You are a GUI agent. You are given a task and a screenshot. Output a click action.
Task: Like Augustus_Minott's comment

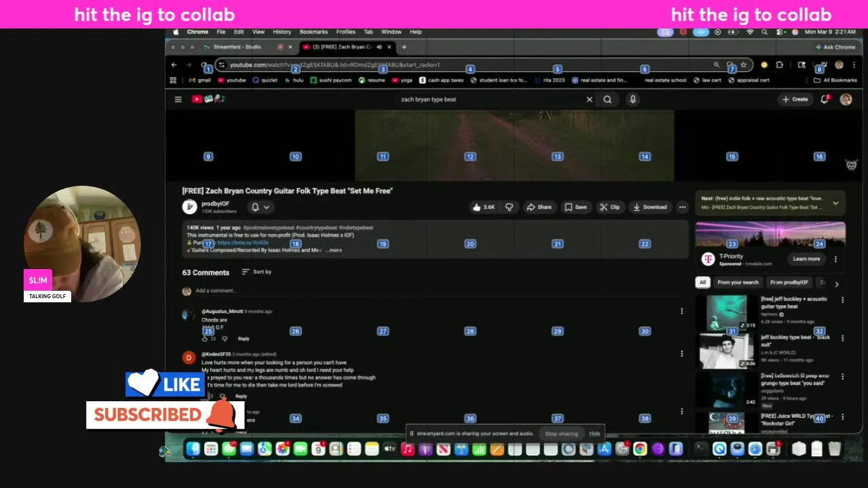tap(205, 338)
